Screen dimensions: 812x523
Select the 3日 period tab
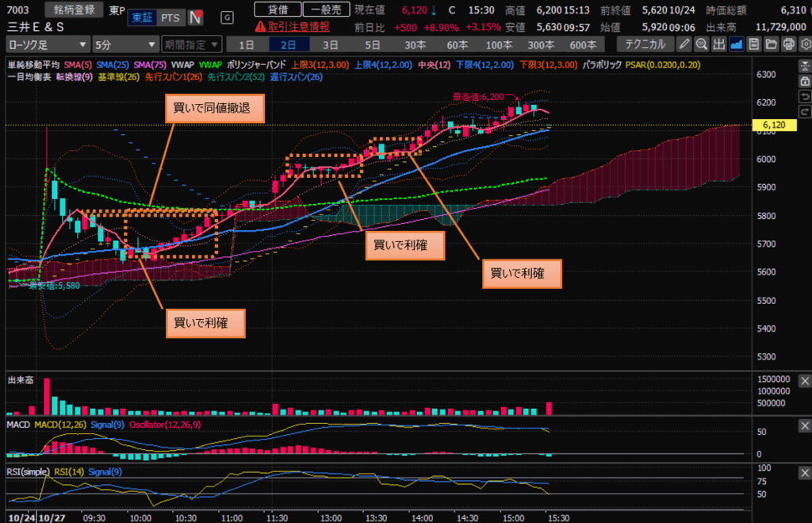click(x=330, y=44)
